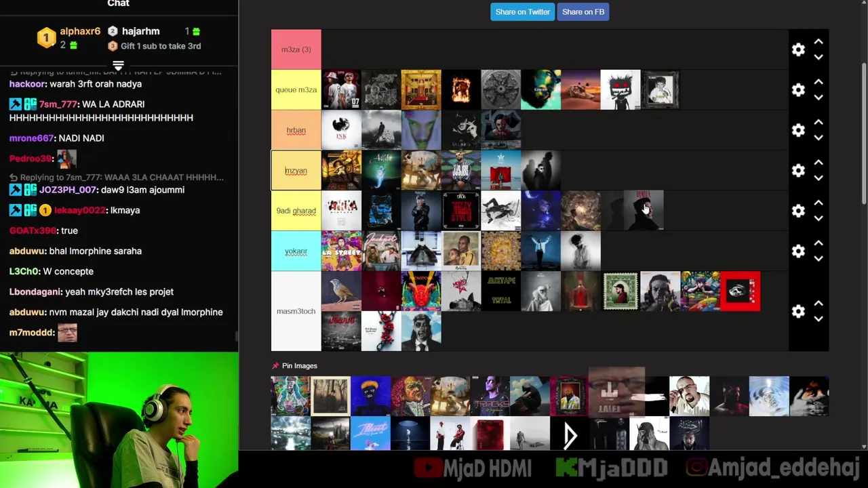The height and width of the screenshot is (488, 868).
Task: Select blue face album in pinned images
Action: click(x=371, y=396)
